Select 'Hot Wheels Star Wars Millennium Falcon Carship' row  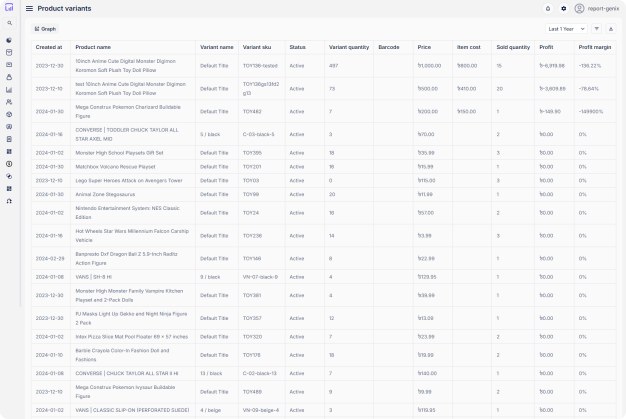[x=324, y=235]
